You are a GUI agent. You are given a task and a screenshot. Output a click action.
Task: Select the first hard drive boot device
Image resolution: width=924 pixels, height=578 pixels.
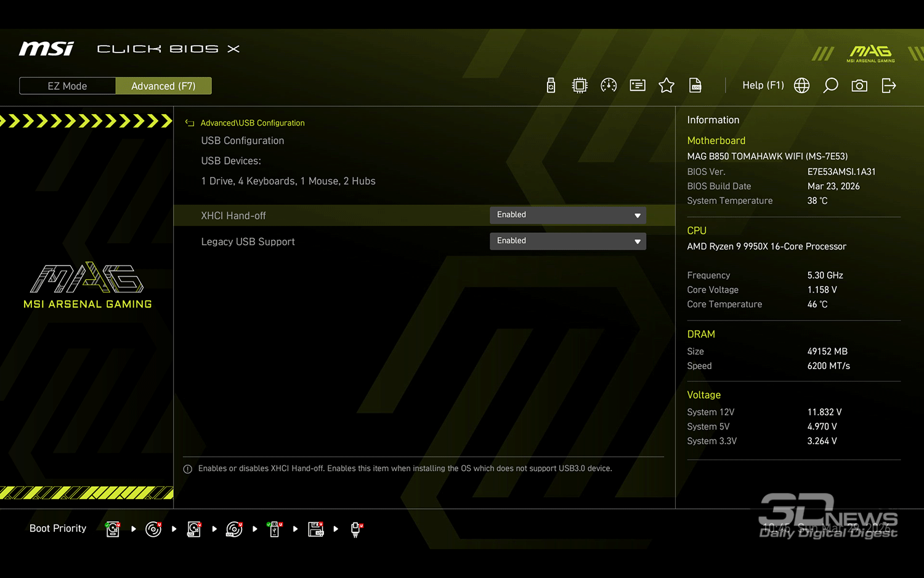pyautogui.click(x=113, y=529)
